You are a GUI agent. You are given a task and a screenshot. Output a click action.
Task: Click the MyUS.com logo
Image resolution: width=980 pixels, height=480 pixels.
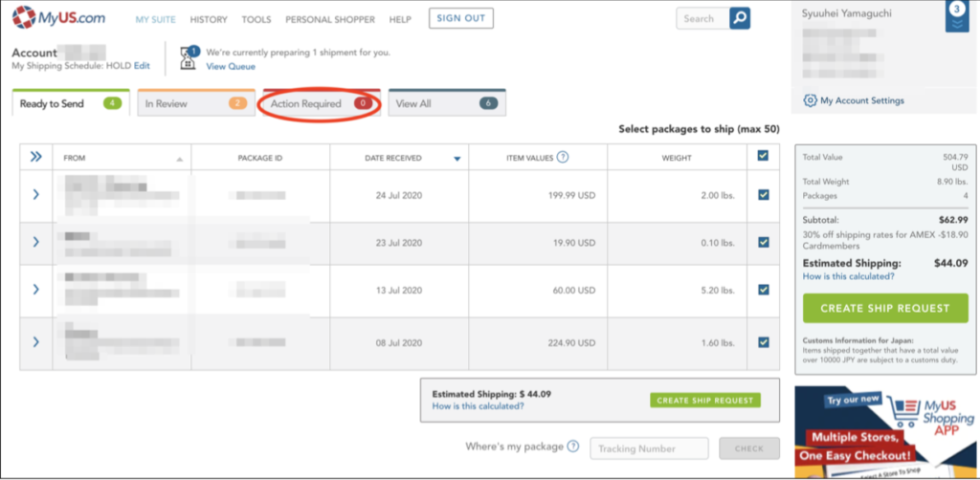58,18
